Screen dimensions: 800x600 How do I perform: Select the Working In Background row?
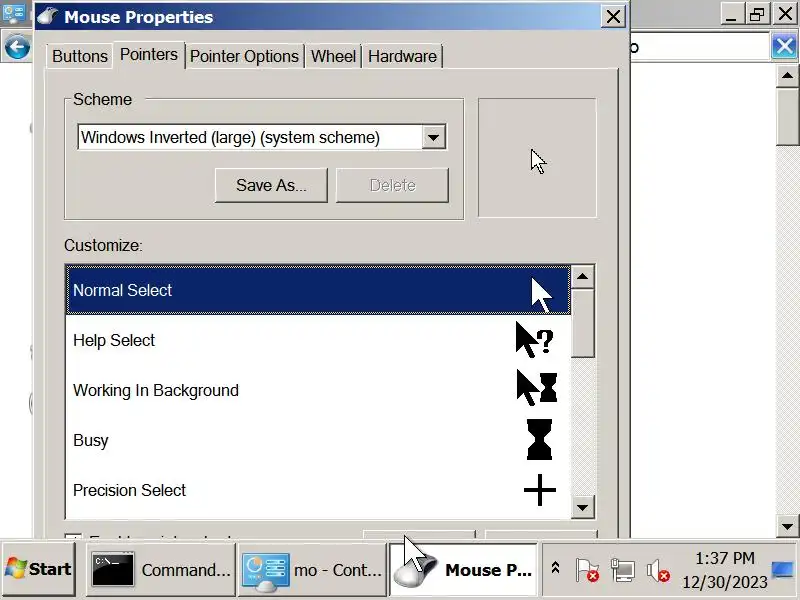tap(318, 390)
